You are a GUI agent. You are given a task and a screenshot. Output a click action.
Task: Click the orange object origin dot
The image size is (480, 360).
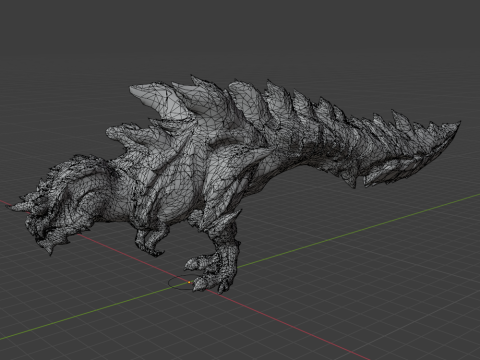click(x=189, y=282)
